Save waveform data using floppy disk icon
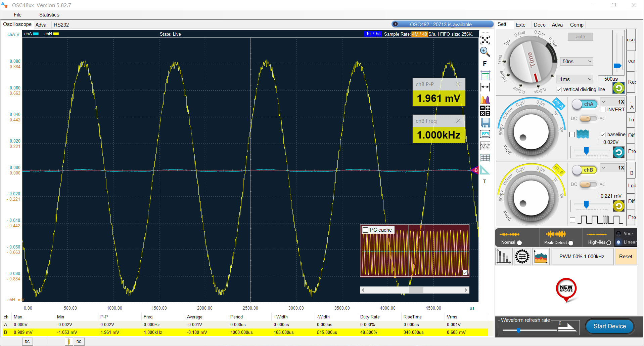644x346 pixels. click(486, 122)
